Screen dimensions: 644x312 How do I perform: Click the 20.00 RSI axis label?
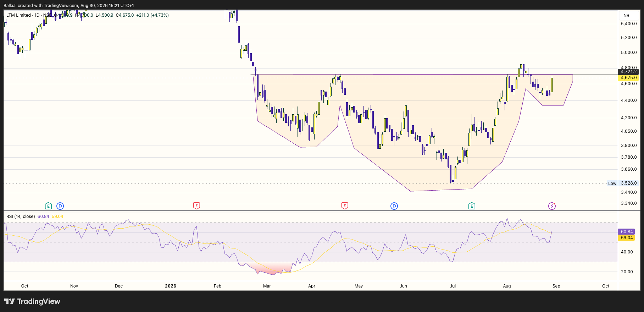coord(627,272)
